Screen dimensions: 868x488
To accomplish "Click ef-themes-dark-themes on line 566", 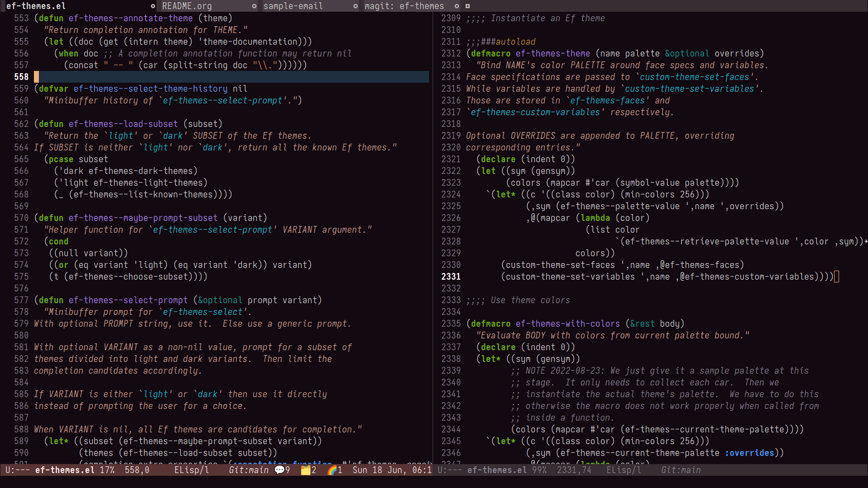I will click(x=141, y=171).
